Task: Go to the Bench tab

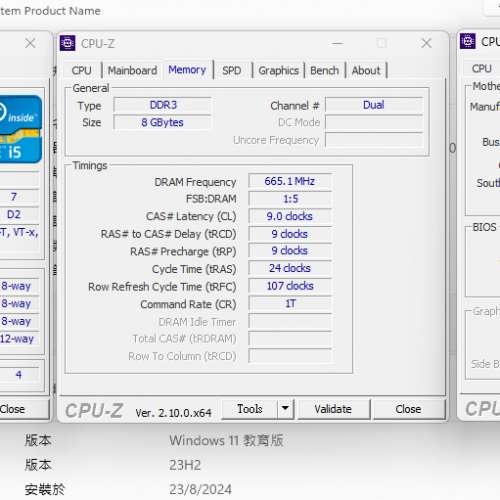Action: tap(325, 70)
